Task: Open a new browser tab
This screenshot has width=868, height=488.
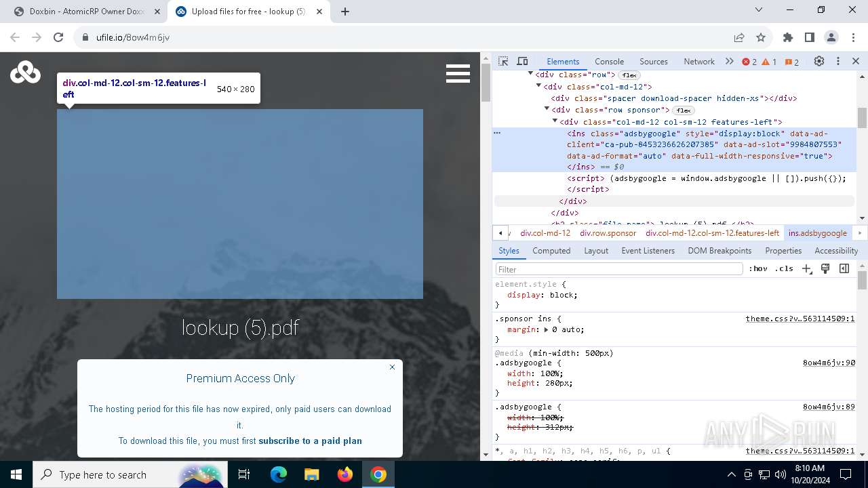Action: tap(344, 12)
